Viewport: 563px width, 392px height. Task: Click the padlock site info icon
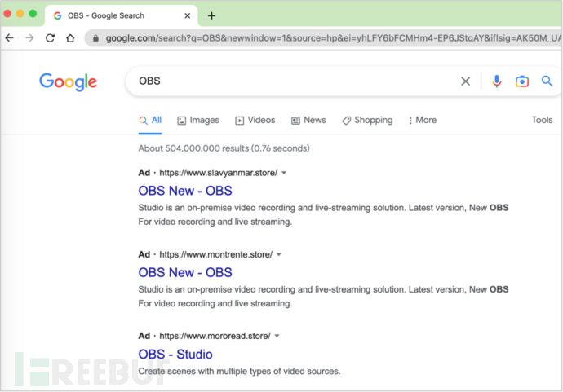coord(95,38)
